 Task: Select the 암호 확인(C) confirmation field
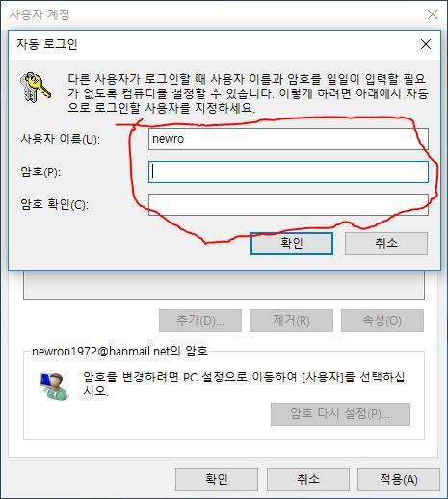[x=288, y=204]
